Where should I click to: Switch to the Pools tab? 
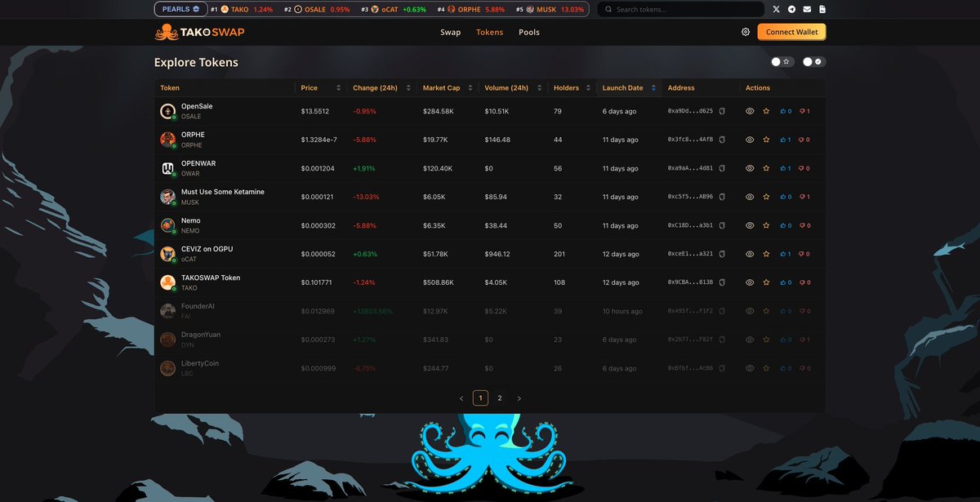pos(528,32)
